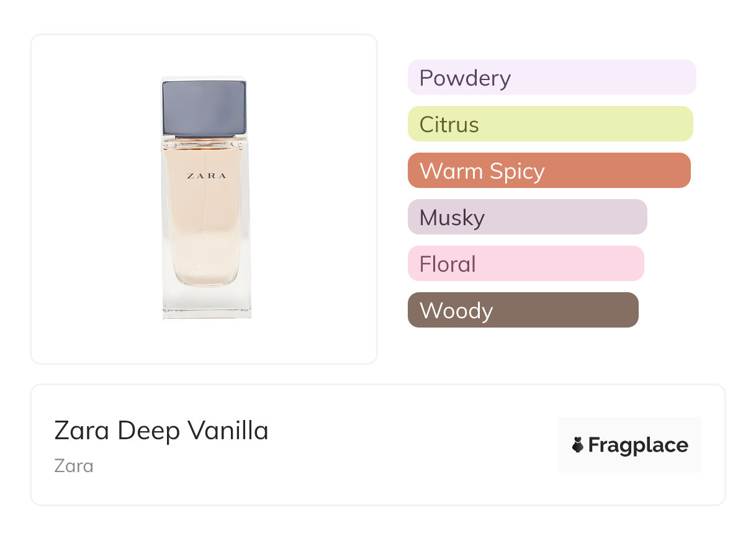Open the Zara Deep Vanilla title
Image resolution: width=756 pixels, height=536 pixels.
tap(161, 431)
